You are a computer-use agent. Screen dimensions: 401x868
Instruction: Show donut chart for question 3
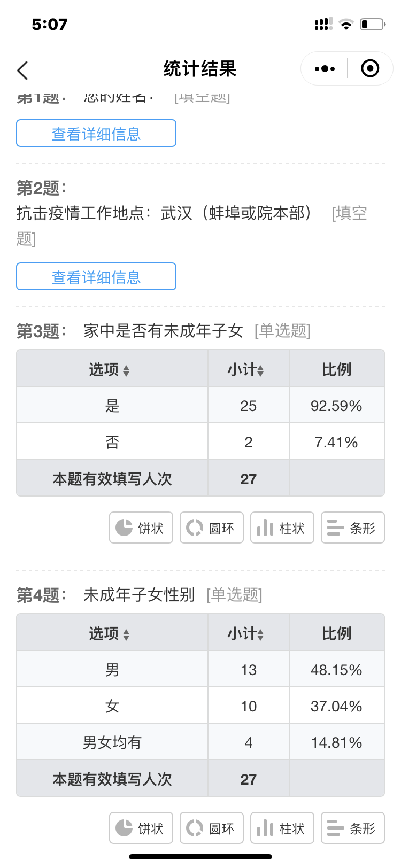click(x=212, y=528)
